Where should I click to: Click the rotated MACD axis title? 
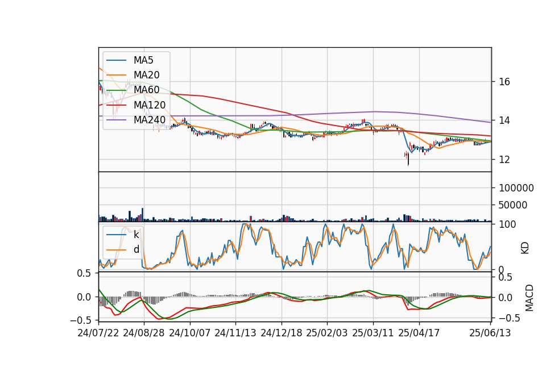click(x=530, y=298)
